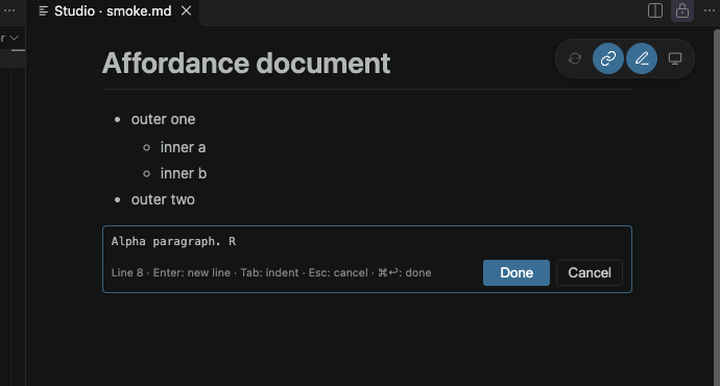Screen dimensions: 720x386
Task: Click the Line 8 keyboard hints text
Action: (x=271, y=273)
